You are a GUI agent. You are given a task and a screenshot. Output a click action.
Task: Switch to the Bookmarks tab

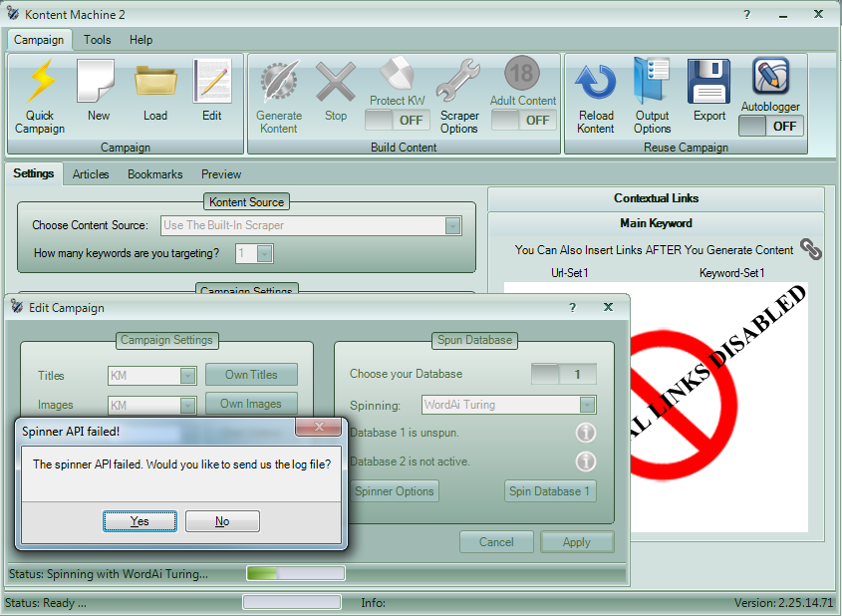(x=155, y=174)
